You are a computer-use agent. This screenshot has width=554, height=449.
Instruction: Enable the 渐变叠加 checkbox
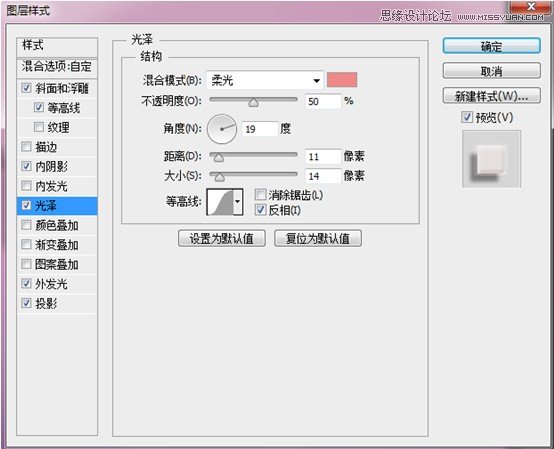[26, 244]
